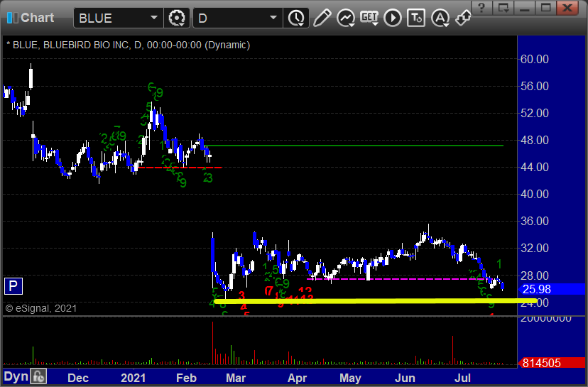Click the 40.00 price axis label
The image size is (588, 387).
click(534, 194)
